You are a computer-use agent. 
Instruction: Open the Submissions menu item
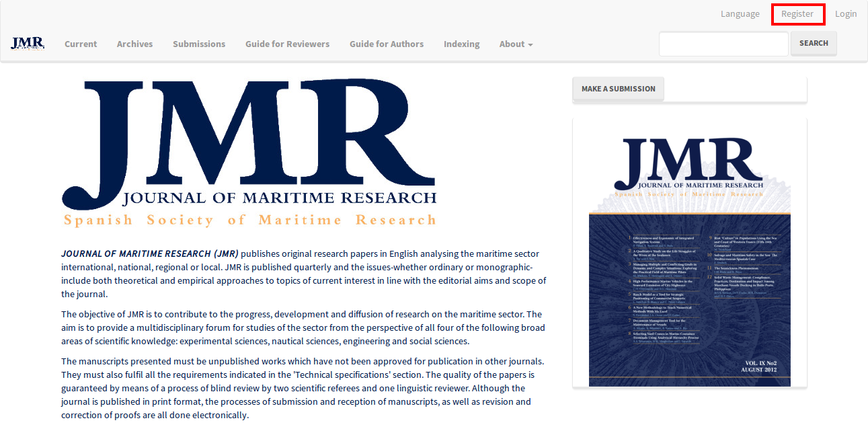point(199,44)
